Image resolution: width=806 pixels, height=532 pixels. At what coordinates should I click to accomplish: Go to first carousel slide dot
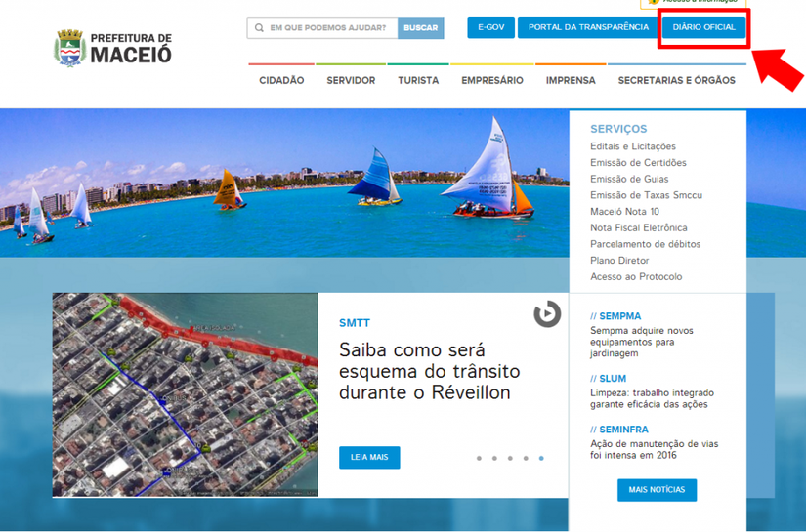[x=479, y=458]
